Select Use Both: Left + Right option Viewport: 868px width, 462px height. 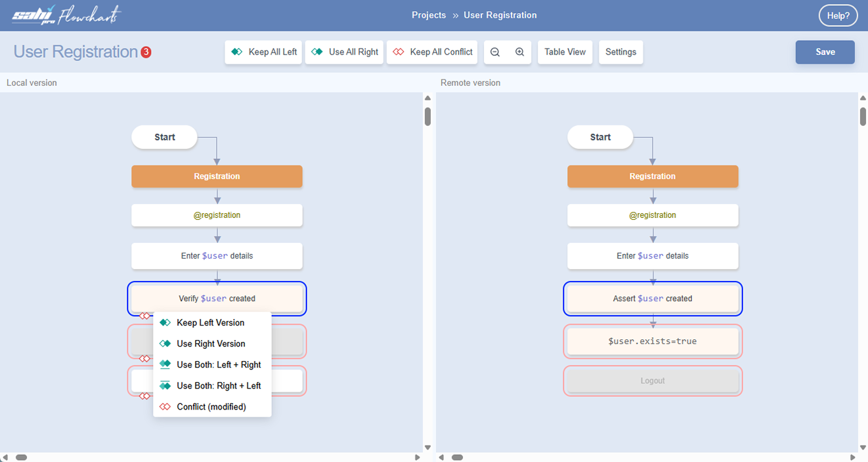click(x=219, y=365)
